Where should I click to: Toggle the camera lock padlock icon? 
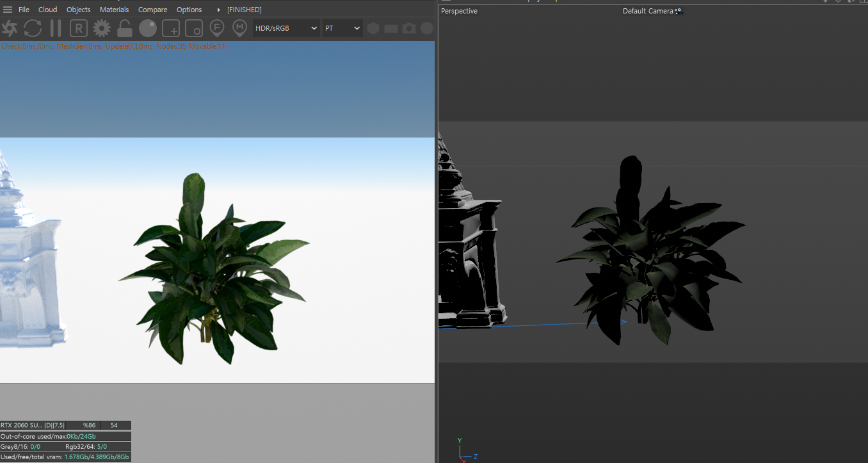point(125,28)
